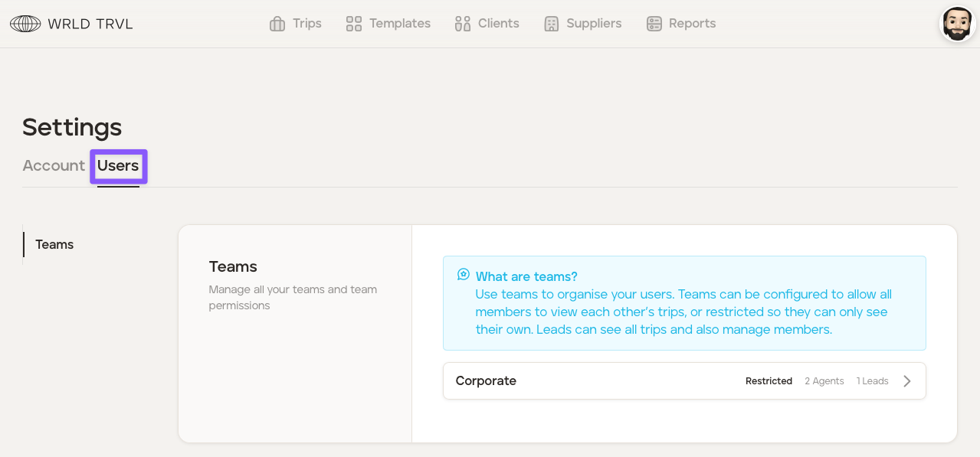Screen dimensions: 980x457
Task: Click the Restricted label on Corporate team
Action: pyautogui.click(x=769, y=381)
